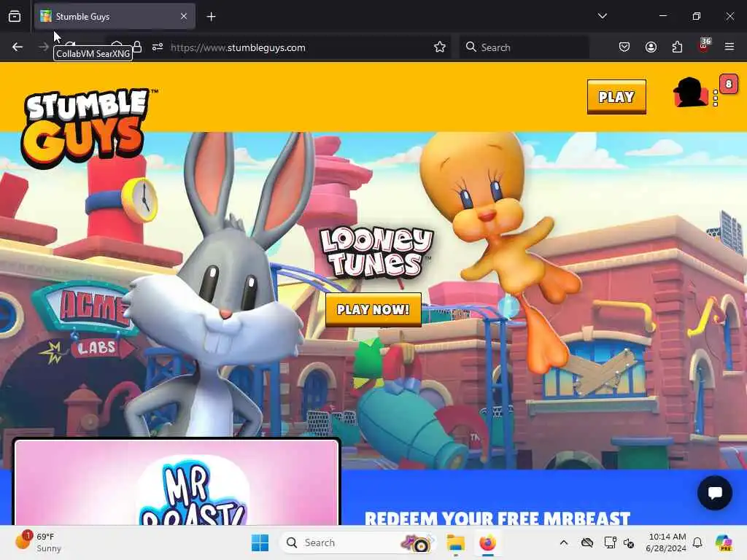Click the Firefox back arrow
The width and height of the screenshot is (747, 560).
[x=18, y=47]
